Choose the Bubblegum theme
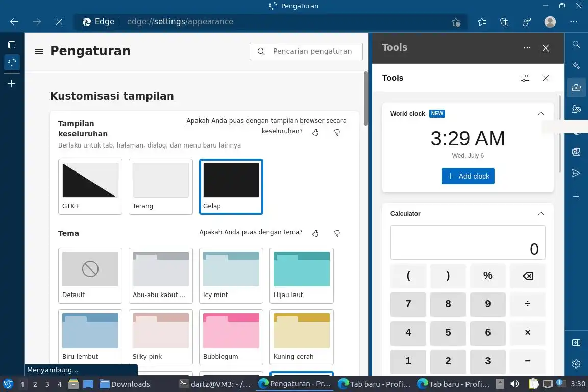588x392 pixels. (231, 337)
